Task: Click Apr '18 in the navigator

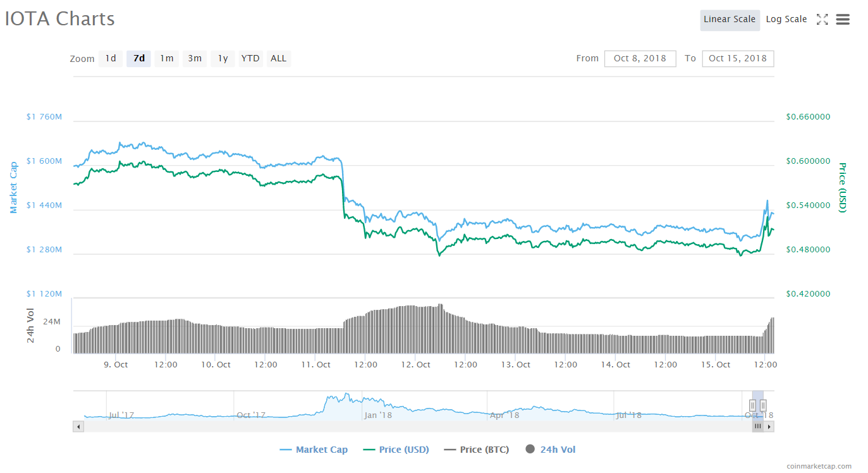Action: (x=504, y=415)
